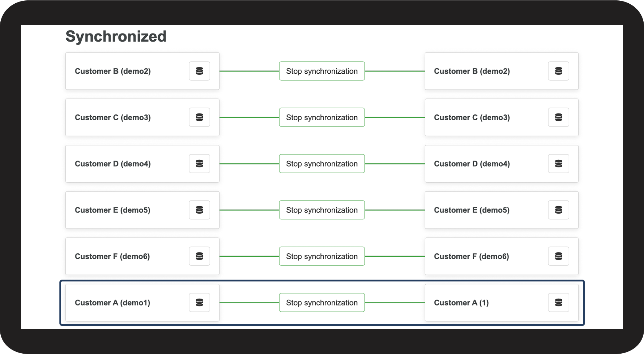Select the Customer A (demo1) card label
644x354 pixels.
112,303
